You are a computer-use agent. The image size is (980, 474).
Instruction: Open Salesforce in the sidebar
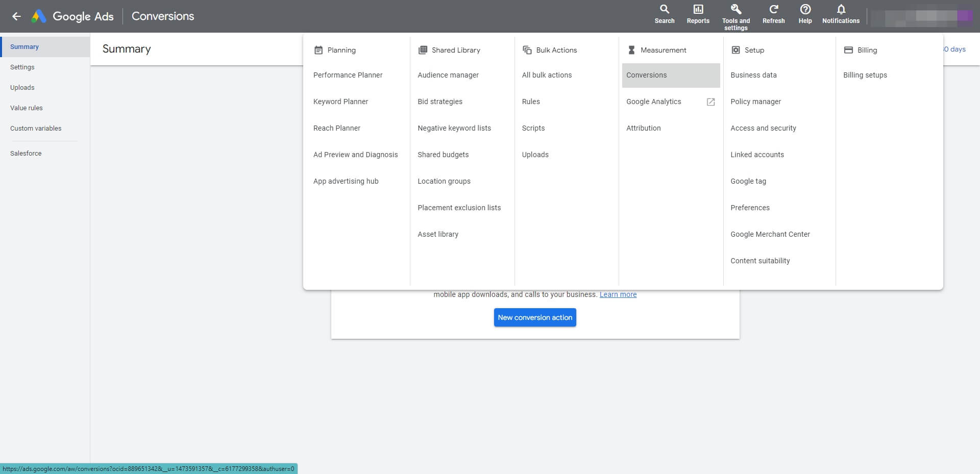pyautogui.click(x=45, y=154)
